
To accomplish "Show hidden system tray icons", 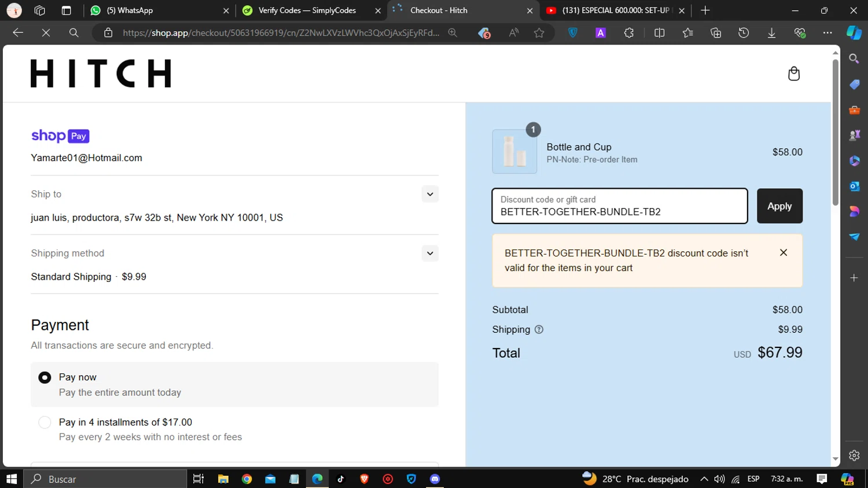I will point(704,479).
